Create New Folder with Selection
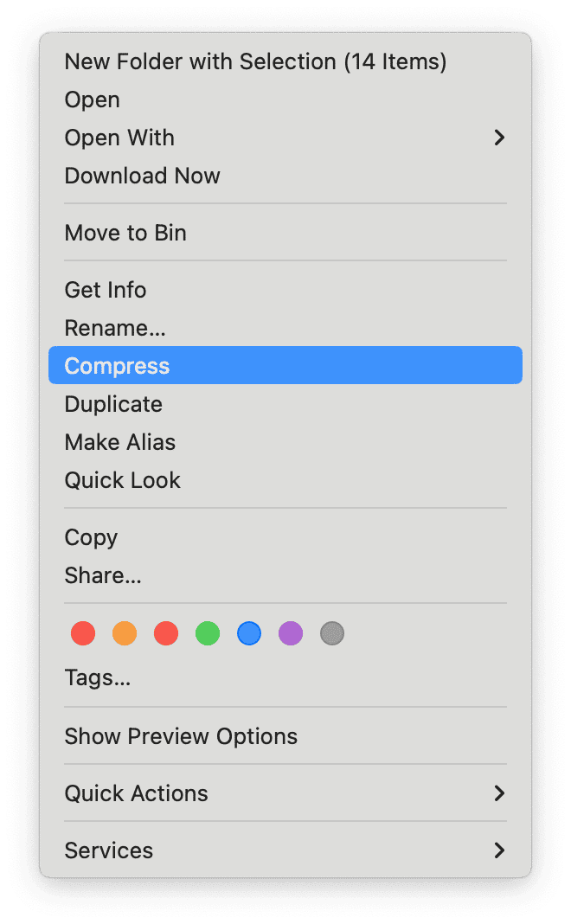This screenshot has height=924, width=571. point(255,61)
